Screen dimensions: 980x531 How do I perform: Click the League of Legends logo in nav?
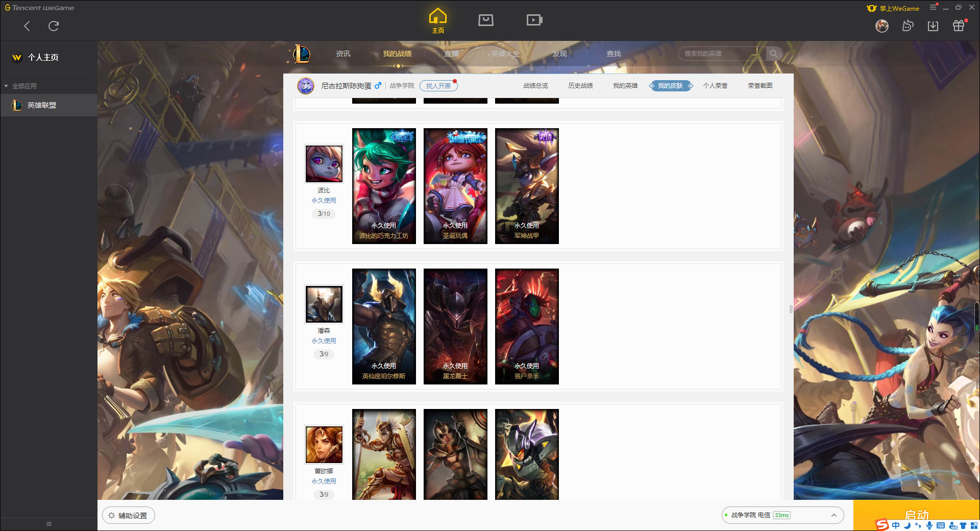302,54
